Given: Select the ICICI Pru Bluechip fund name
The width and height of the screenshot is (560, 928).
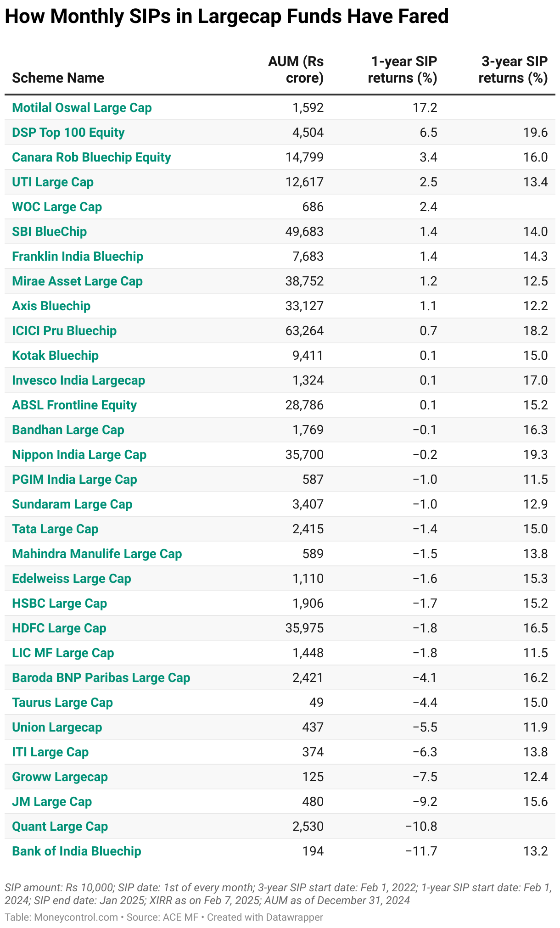Looking at the screenshot, I should click(x=64, y=331).
